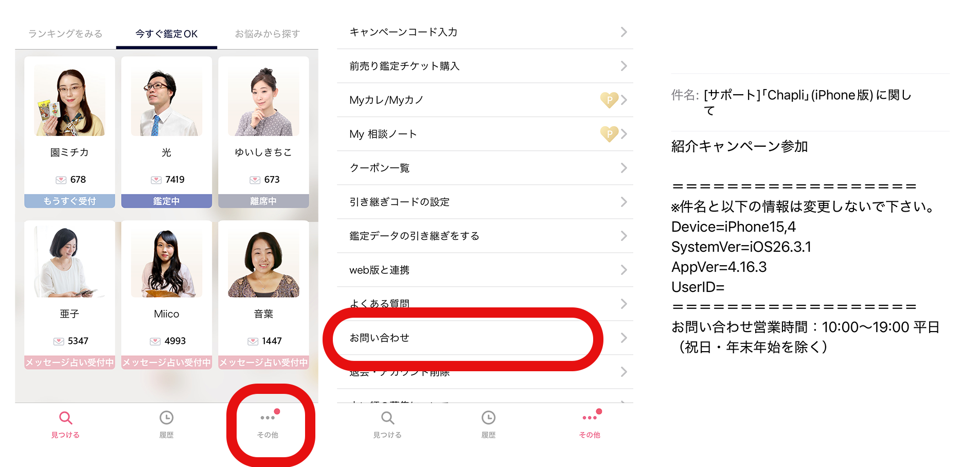Tap the 見つける search icon in left screen
The width and height of the screenshot is (980, 467).
65,418
